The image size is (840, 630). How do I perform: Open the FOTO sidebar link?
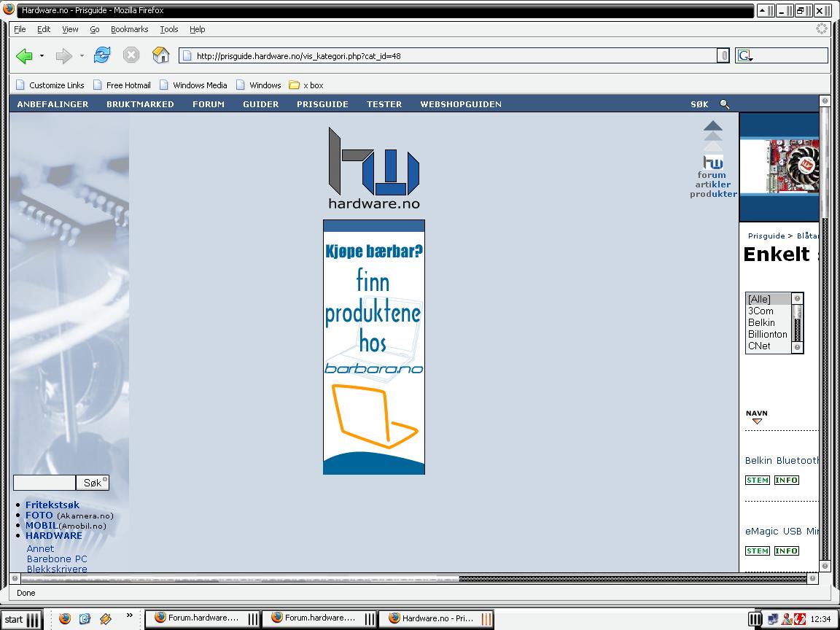pos(39,516)
